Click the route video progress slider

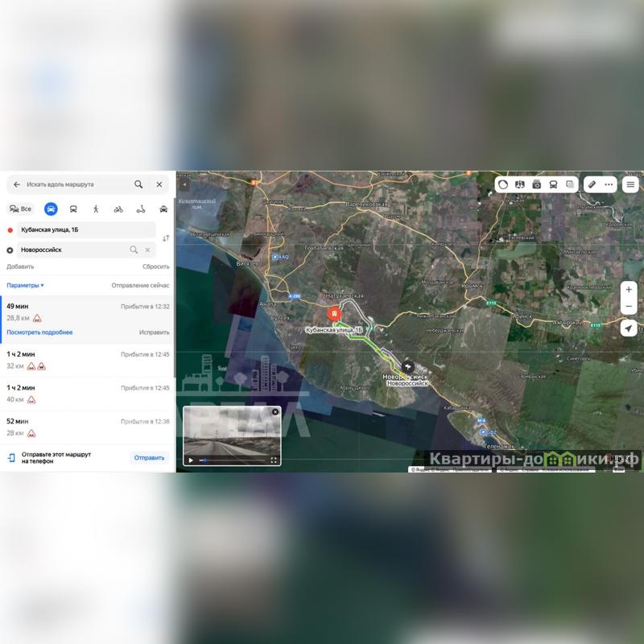pos(233,460)
